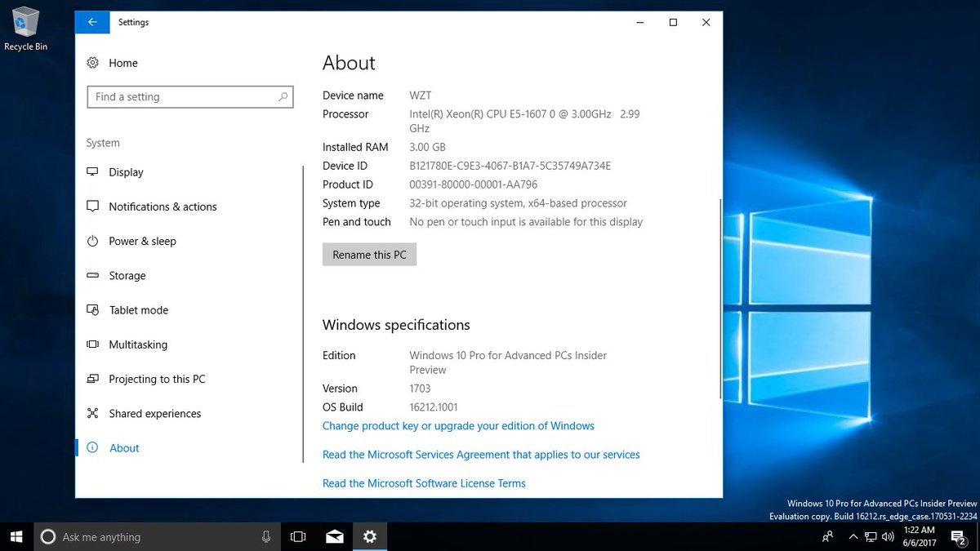The height and width of the screenshot is (551, 980).
Task: Open the Recycle Bin desktop icon
Action: pos(25,29)
